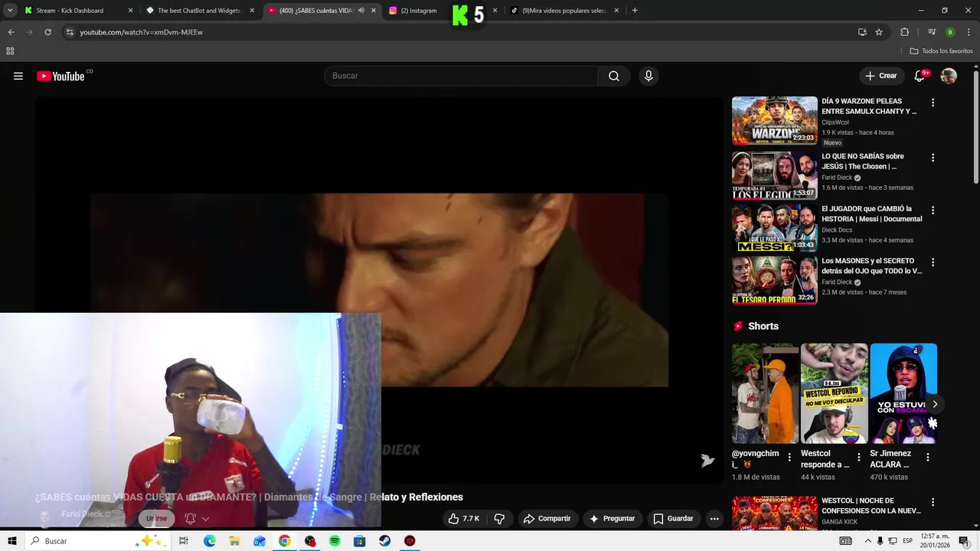This screenshot has height=551, width=980.
Task: Open YO ESTUVE CON short thumbnail
Action: point(903,393)
